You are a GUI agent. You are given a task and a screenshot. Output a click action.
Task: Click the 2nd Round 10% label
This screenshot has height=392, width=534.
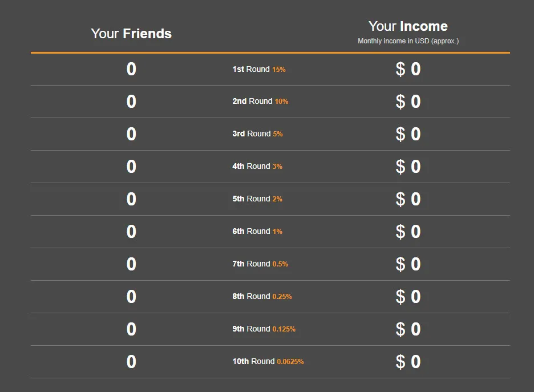260,101
